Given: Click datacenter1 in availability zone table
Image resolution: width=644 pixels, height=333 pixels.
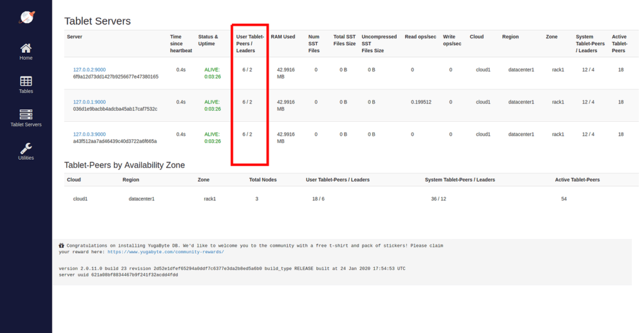Looking at the screenshot, I should [x=142, y=199].
